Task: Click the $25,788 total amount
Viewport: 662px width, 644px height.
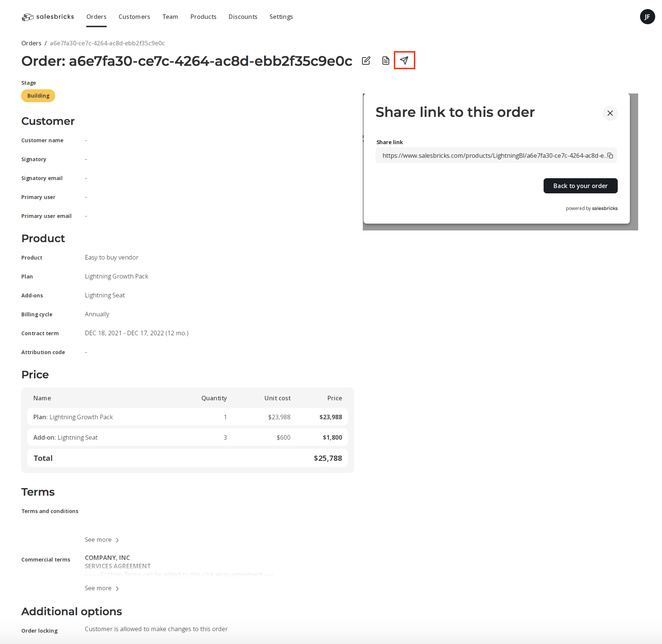Action: pos(328,458)
